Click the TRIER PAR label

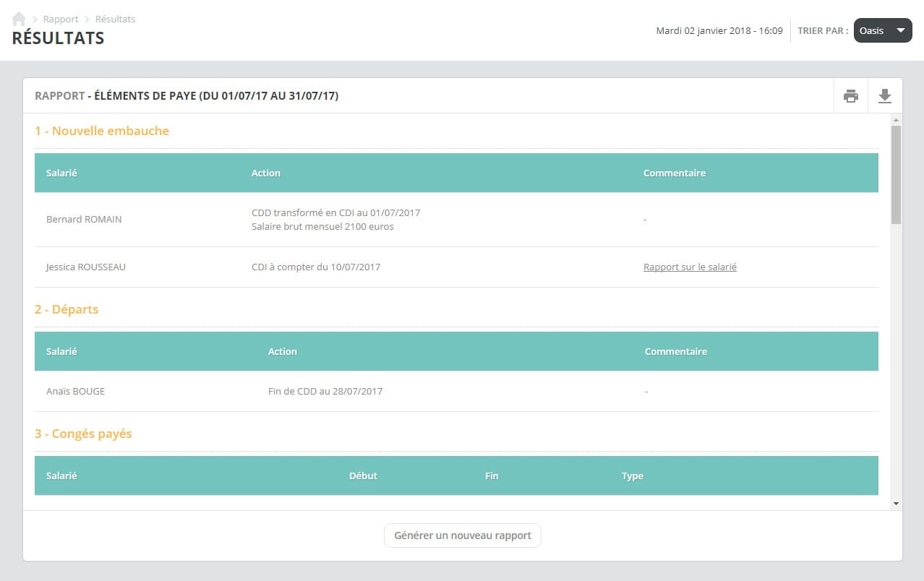pos(823,30)
